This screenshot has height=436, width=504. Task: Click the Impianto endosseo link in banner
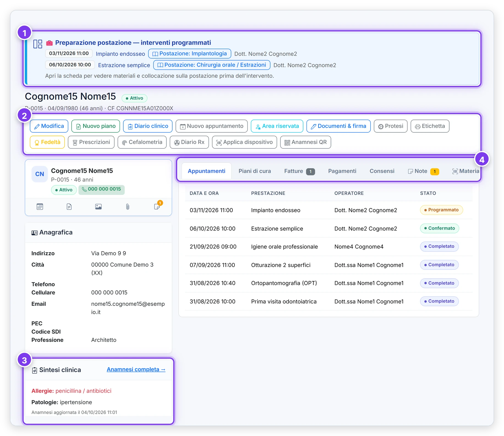[120, 54]
